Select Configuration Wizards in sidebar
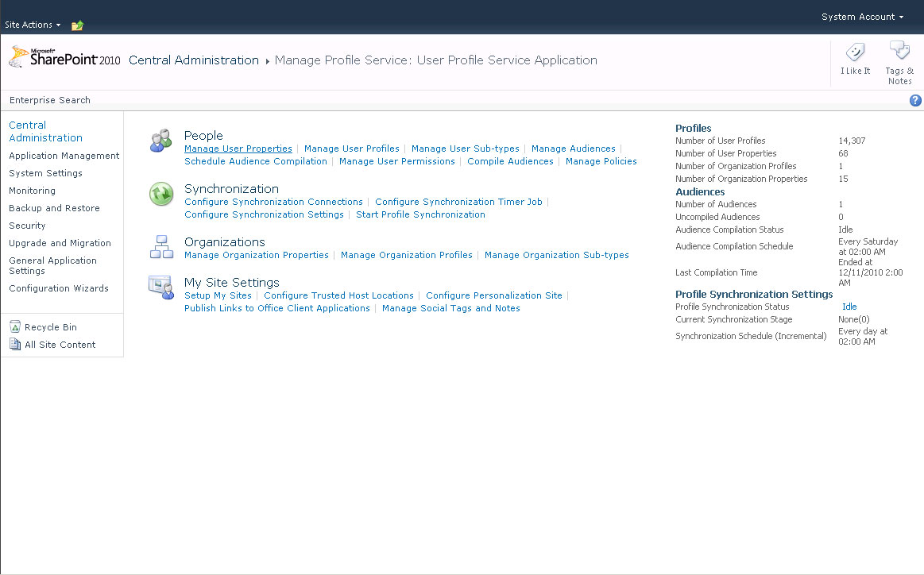This screenshot has width=924, height=575. (x=59, y=288)
